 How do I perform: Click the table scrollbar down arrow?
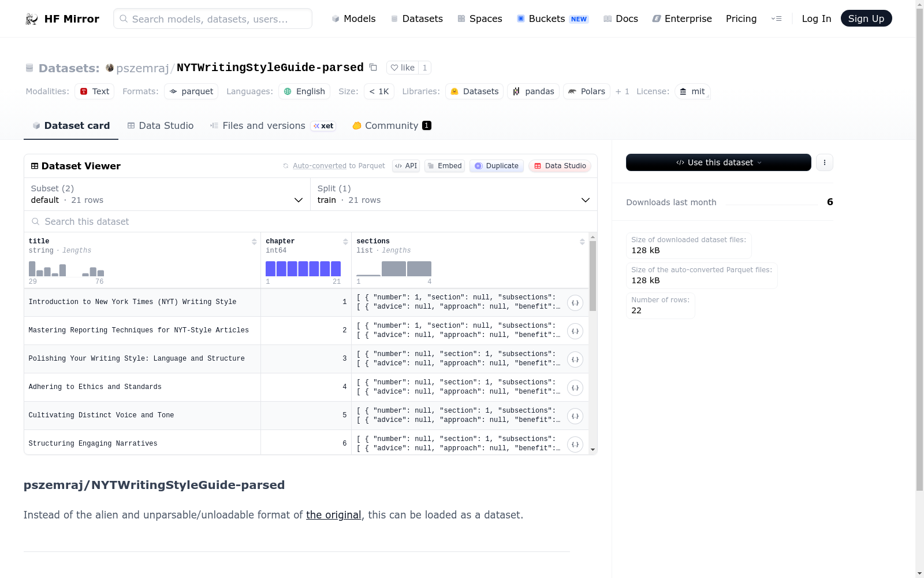pos(593,449)
